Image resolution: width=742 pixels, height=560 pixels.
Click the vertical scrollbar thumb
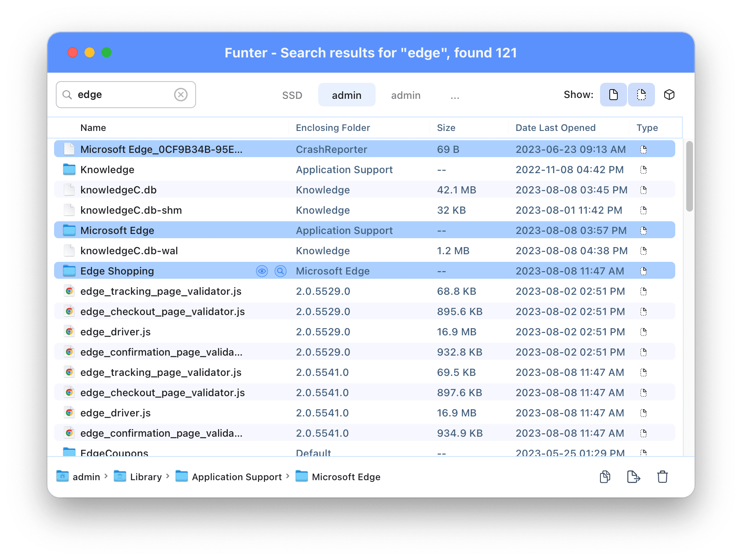click(690, 176)
